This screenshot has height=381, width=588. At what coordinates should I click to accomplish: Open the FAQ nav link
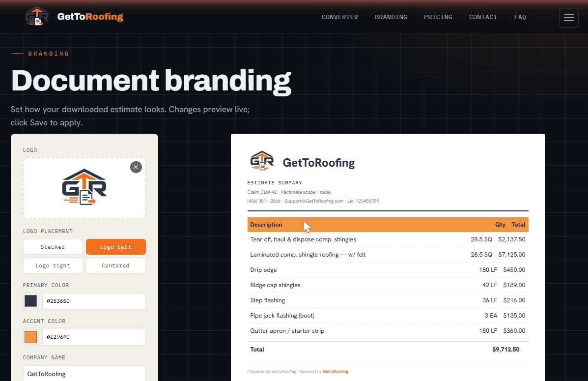tap(520, 17)
